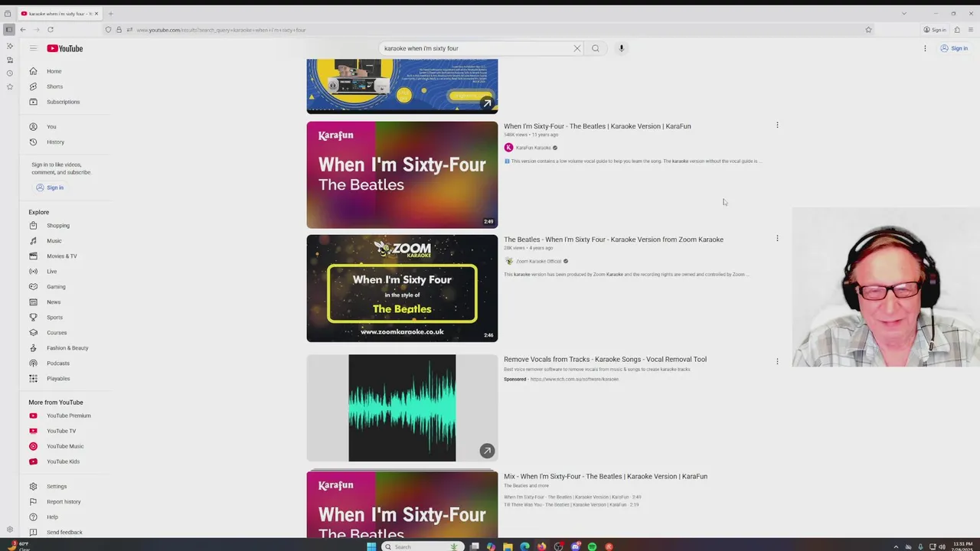Open the YouTube hamburger guide menu
This screenshot has width=980, height=551.
[x=33, y=48]
